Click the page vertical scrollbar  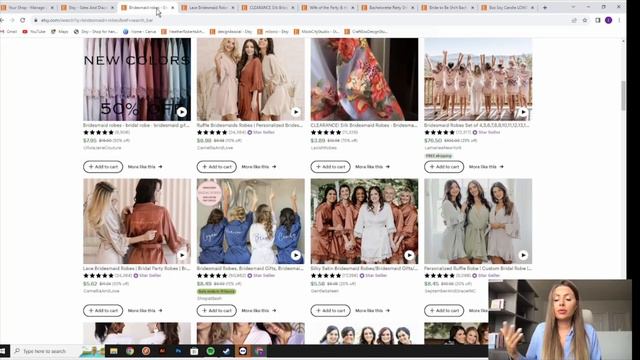623,95
